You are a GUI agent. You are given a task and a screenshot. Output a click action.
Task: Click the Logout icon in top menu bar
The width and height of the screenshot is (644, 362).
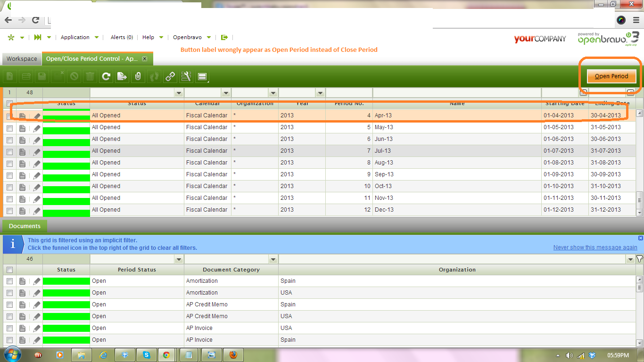(224, 37)
